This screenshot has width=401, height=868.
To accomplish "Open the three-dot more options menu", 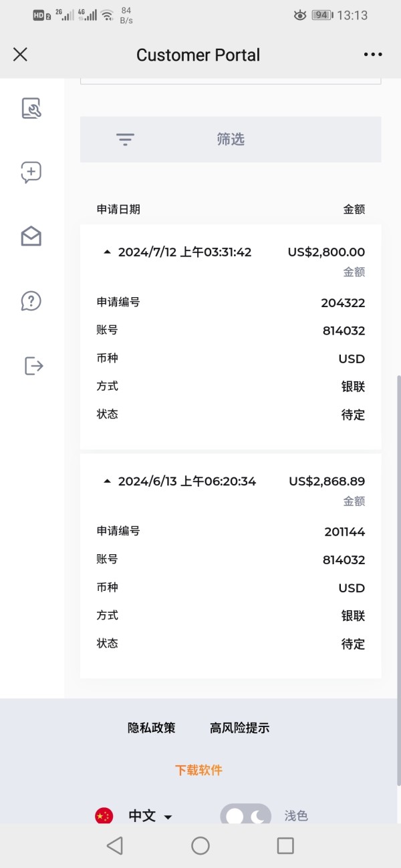I will (x=373, y=55).
